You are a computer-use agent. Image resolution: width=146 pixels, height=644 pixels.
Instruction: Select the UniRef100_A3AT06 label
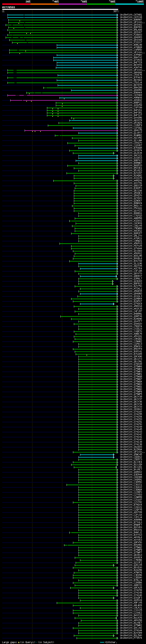click(x=131, y=67)
